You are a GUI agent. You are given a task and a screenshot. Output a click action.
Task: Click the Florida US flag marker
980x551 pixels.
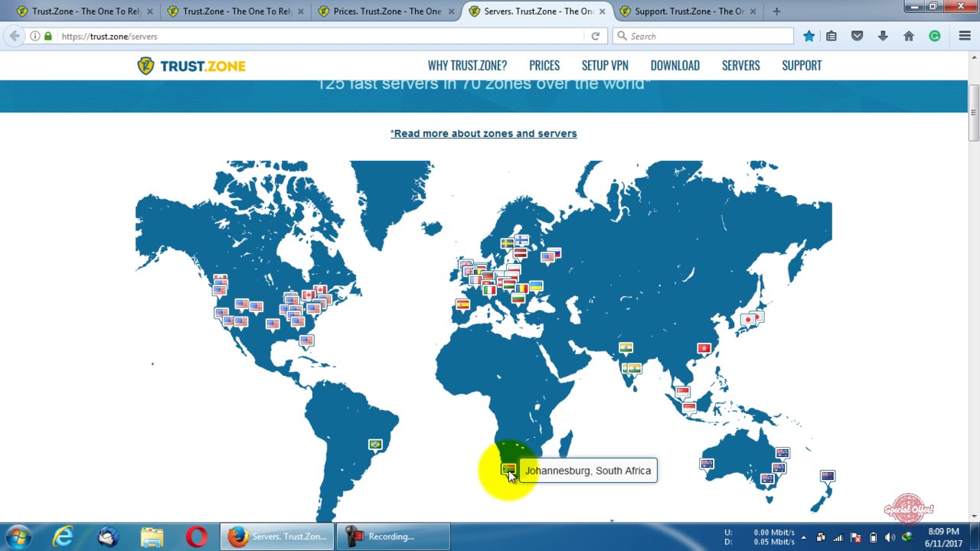pos(306,341)
